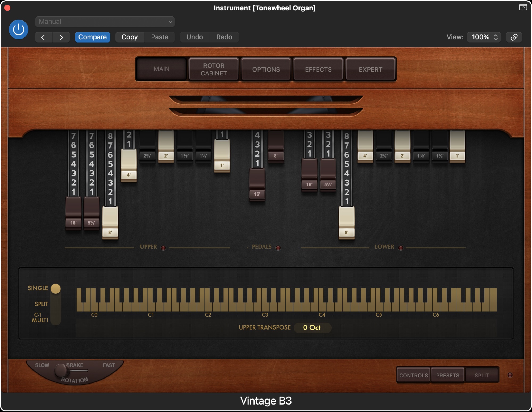Click the rotation speed slider knob
The height and width of the screenshot is (412, 532).
(61, 370)
